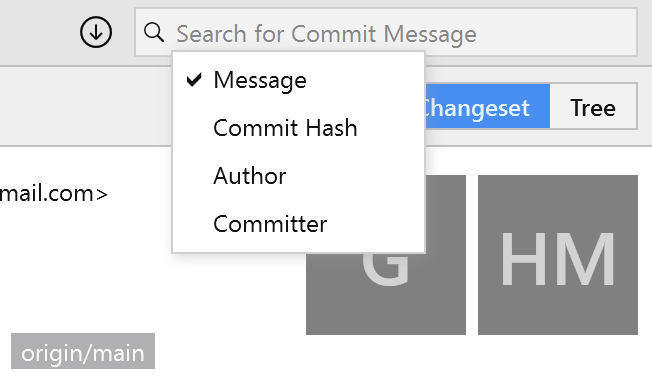Switch to the Tree view tab
This screenshot has height=382, width=652.
click(x=593, y=106)
